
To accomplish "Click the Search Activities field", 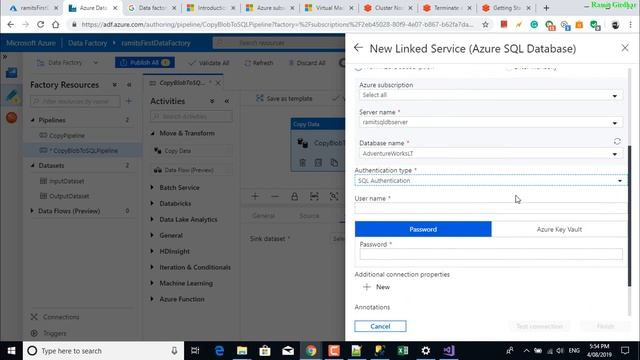I will click(191, 116).
